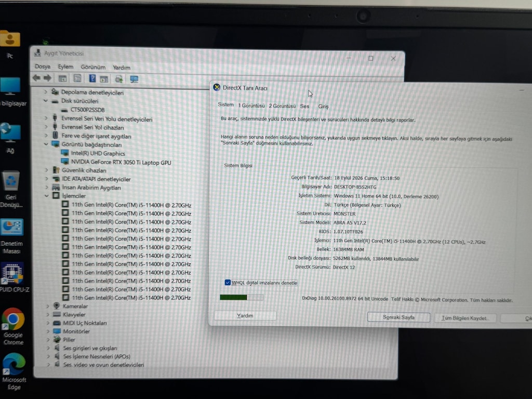Screen dimensions: 532x399
Task: Click the Forward arrow in Aygıt Yöneticisi toolbar
Action: pos(47,78)
